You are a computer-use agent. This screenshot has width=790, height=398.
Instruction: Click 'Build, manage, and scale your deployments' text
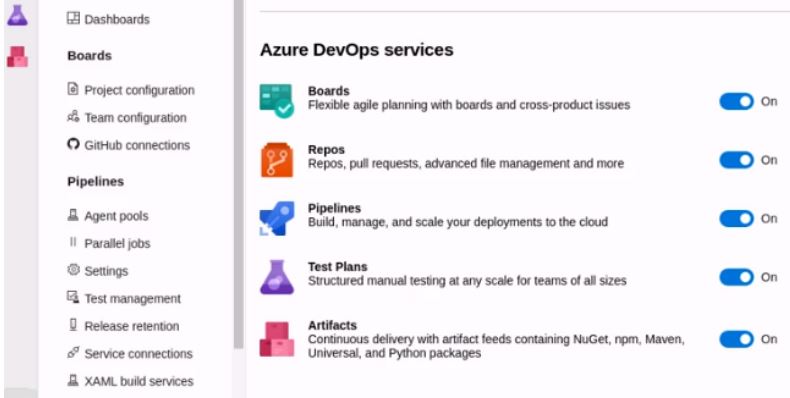(x=458, y=222)
